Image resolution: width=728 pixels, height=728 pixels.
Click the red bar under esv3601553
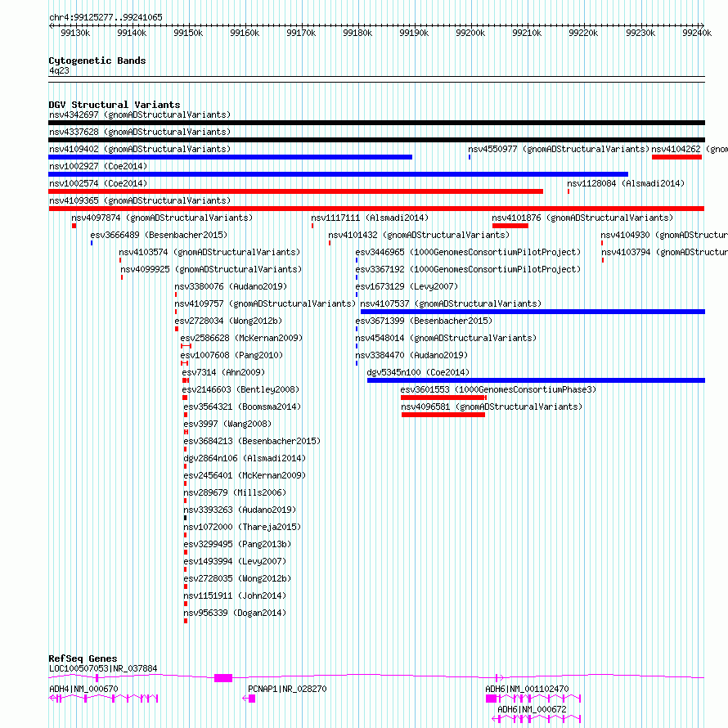point(443,398)
